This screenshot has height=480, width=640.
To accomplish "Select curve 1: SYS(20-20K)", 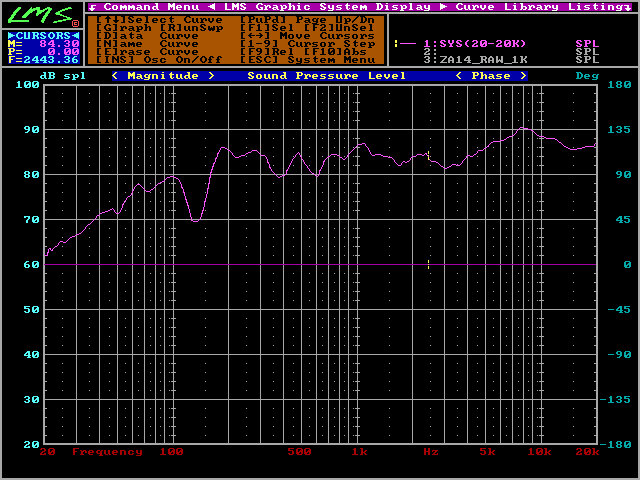I will pos(475,44).
